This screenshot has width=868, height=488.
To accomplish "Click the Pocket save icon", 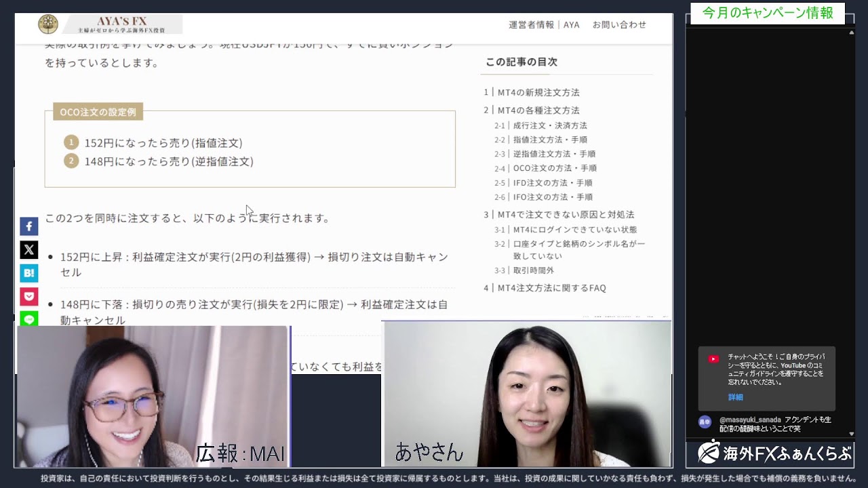I will click(28, 296).
